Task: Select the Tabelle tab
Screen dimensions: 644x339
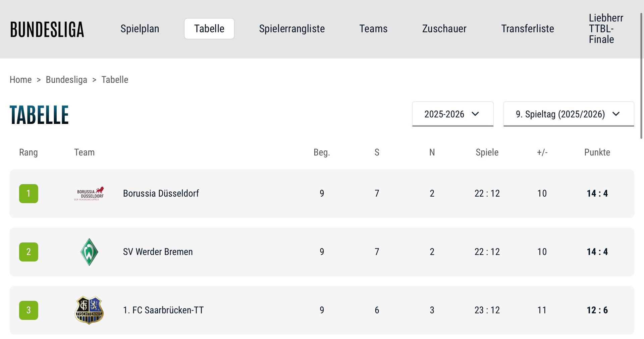Action: coord(209,29)
